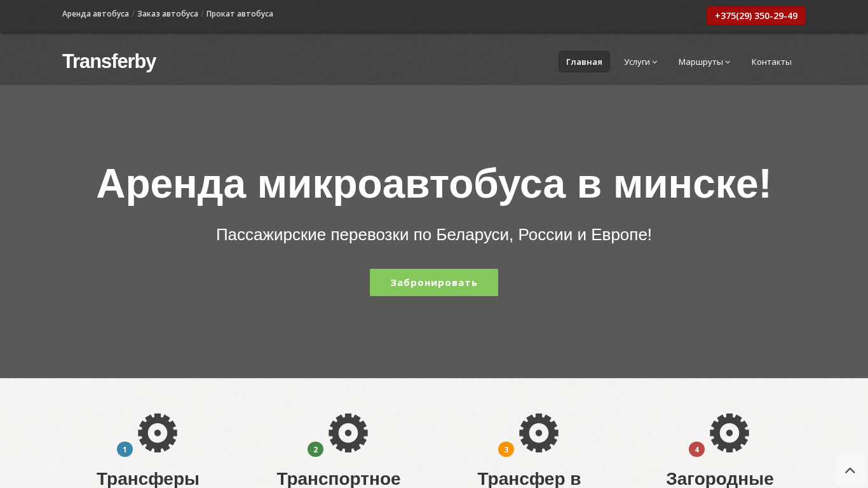Click the Трансферы heading
This screenshot has height=488, width=868.
pos(148,478)
